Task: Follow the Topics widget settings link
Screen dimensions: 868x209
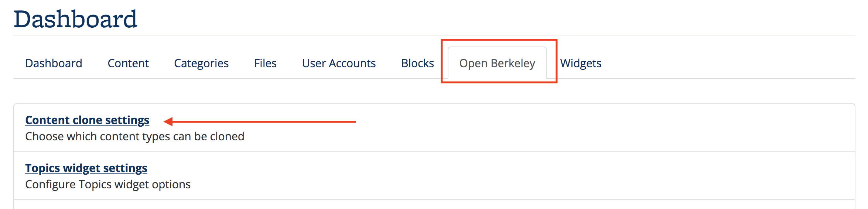Action: 86,168
